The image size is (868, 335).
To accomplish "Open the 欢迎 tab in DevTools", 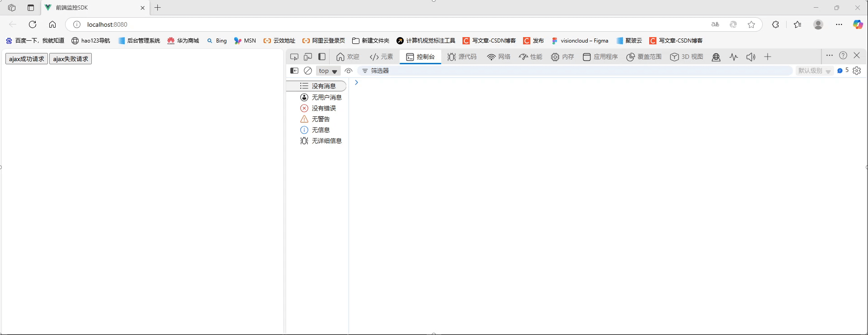I will (x=348, y=57).
